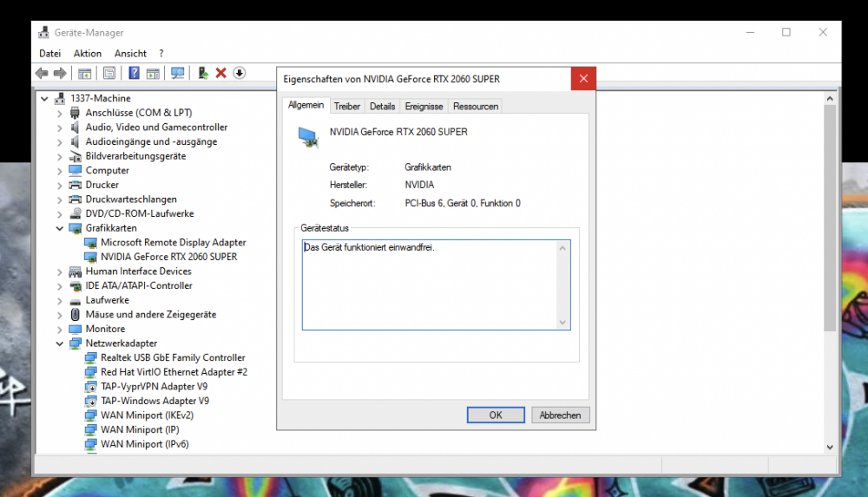Collapse the 1337-Machine root node
868x497 pixels.
(44, 99)
